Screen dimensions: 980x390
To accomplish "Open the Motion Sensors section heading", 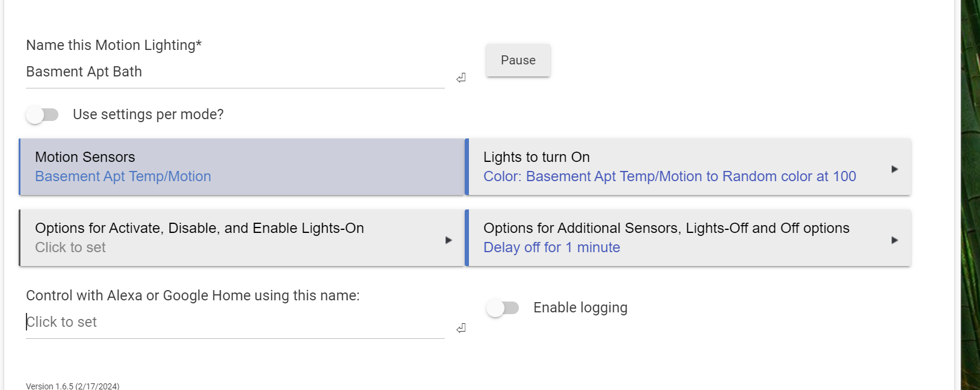I will tap(85, 157).
